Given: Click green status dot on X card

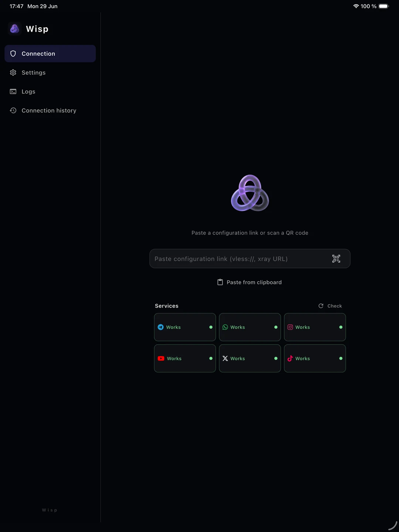Looking at the screenshot, I should 276,358.
